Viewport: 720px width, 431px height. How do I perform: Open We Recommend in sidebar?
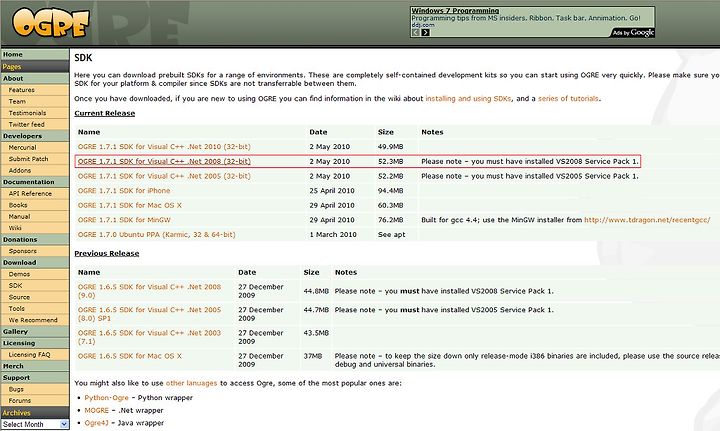coord(35,320)
